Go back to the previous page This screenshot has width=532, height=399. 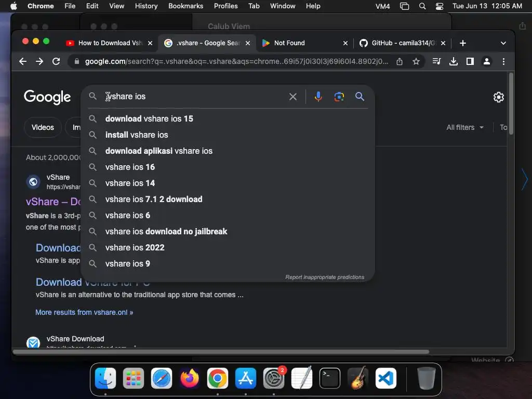(23, 61)
